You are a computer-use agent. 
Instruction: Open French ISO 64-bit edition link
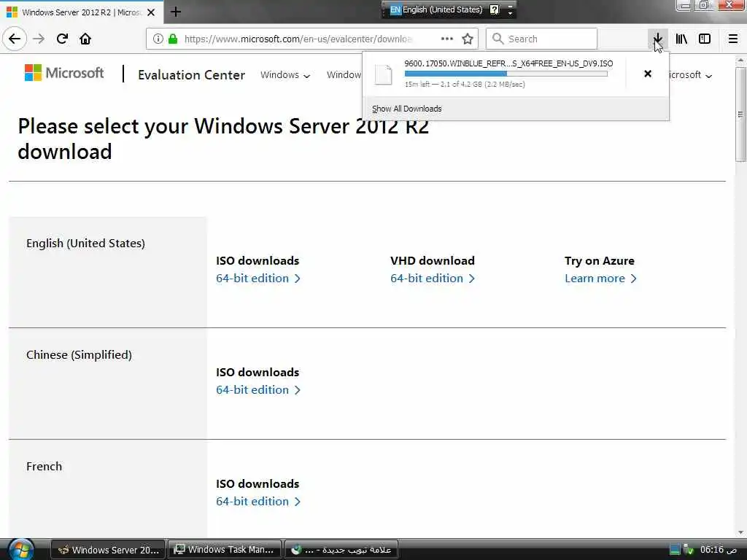point(258,501)
